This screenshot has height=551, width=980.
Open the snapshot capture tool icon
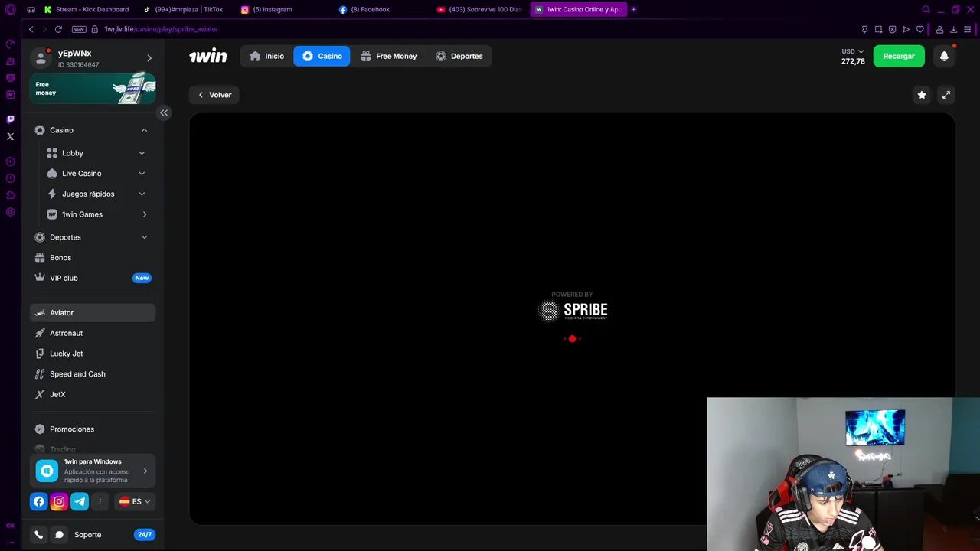coord(878,29)
